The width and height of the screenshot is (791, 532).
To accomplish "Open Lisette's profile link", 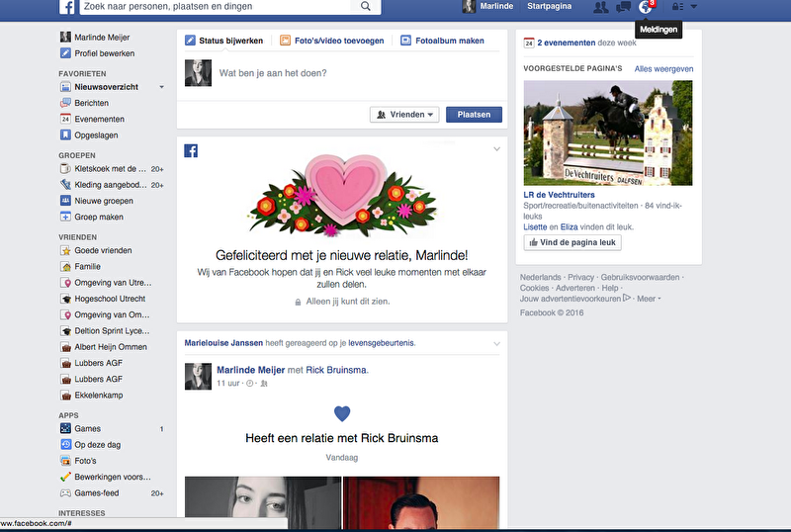I will (535, 227).
